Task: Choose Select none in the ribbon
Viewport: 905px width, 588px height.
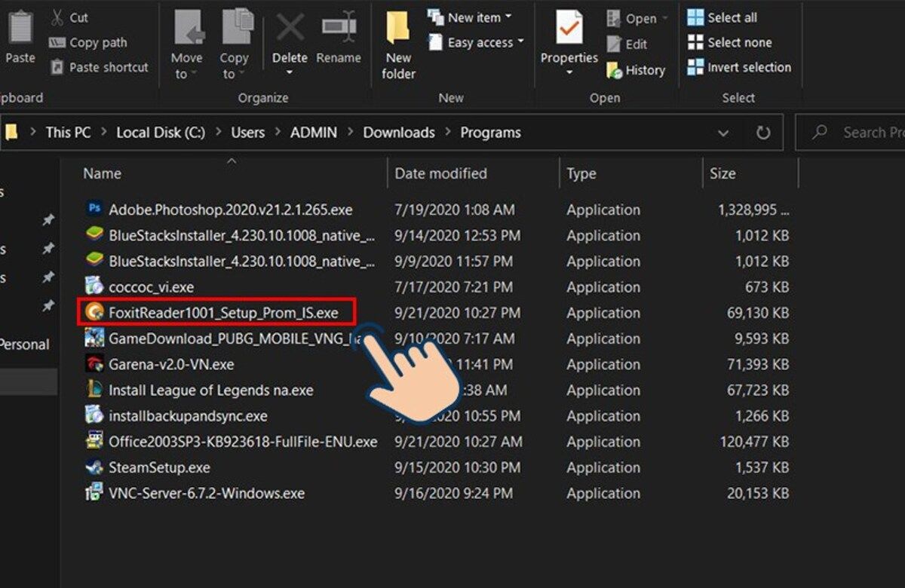Action: tap(729, 42)
